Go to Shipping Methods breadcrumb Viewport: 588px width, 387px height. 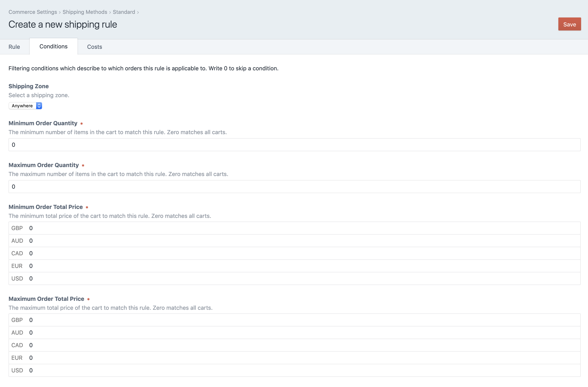85,12
